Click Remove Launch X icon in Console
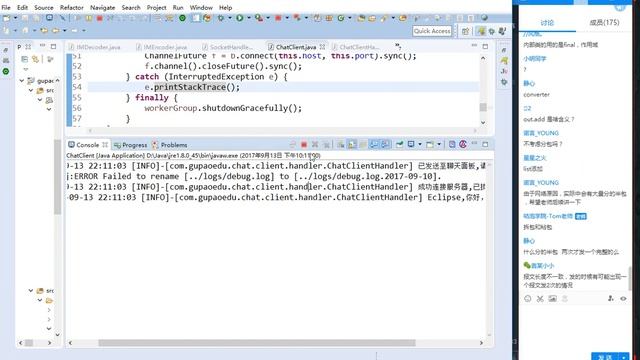Screen dimensions: 640x360 pyautogui.click(x=315, y=144)
